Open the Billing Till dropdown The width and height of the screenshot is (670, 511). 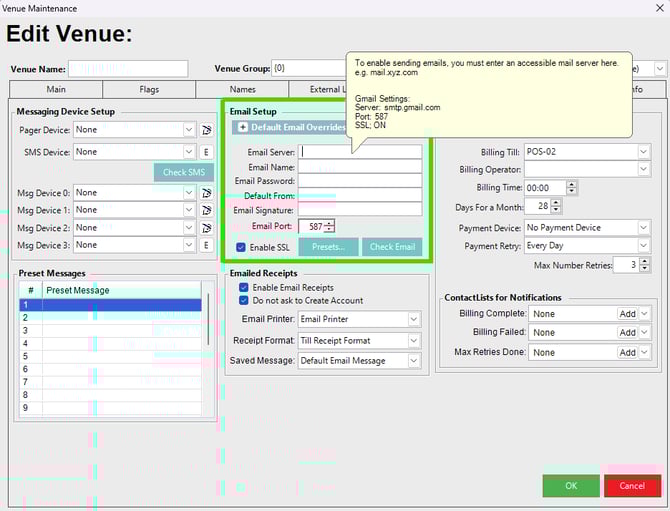click(x=643, y=152)
